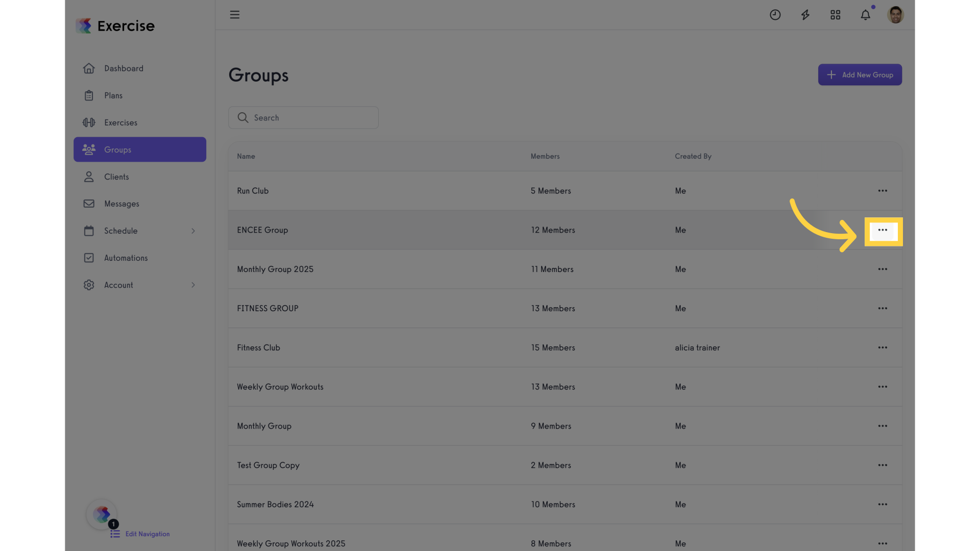Image resolution: width=980 pixels, height=551 pixels.
Task: Open Messages in sidebar
Action: pos(140,204)
